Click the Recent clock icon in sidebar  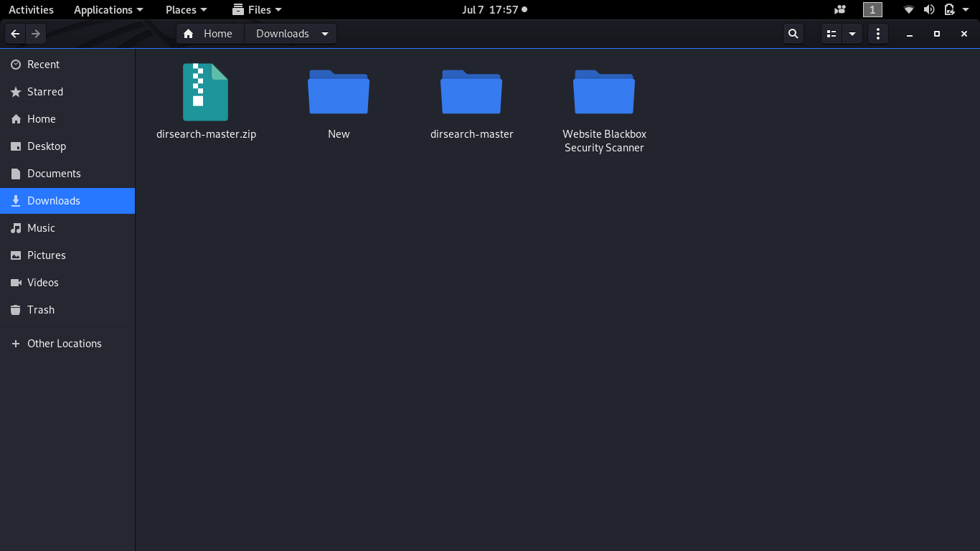[16, 65]
